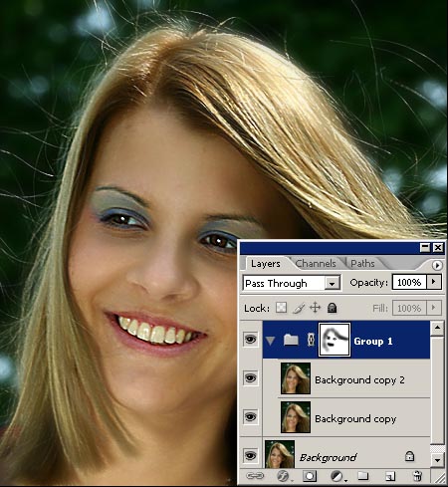Select the Background copy layer name
The width and height of the screenshot is (448, 487).
tap(355, 419)
